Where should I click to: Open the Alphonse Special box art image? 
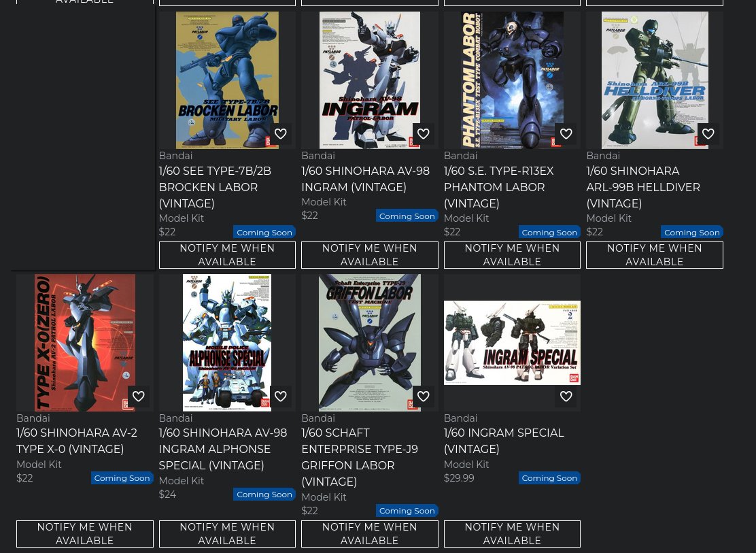[x=227, y=343]
